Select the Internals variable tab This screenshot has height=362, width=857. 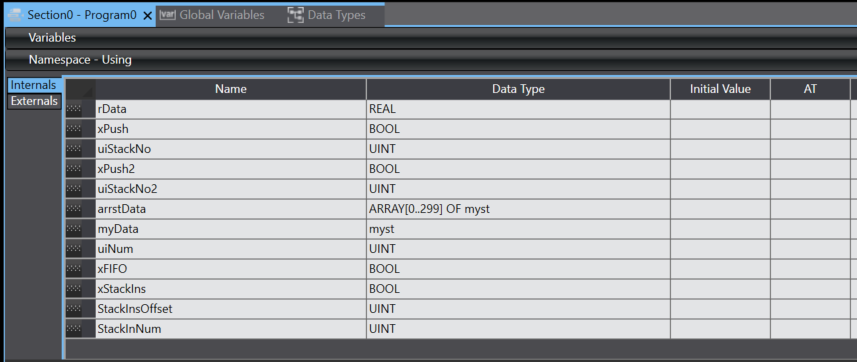pos(33,85)
